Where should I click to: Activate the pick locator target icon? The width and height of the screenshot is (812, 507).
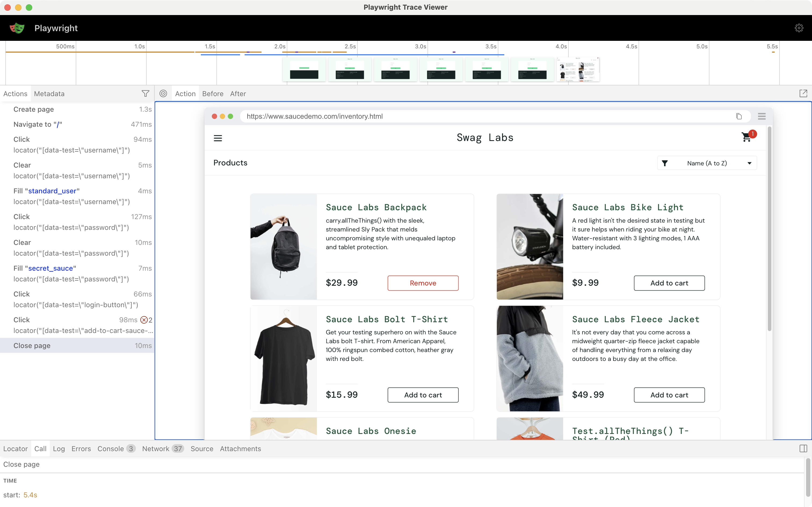point(163,93)
